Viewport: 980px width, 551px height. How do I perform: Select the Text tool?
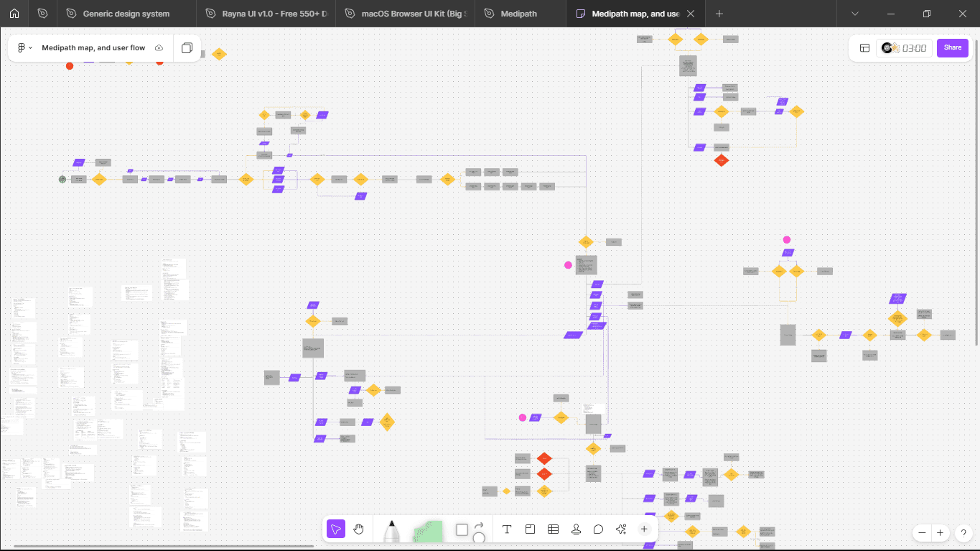507,529
